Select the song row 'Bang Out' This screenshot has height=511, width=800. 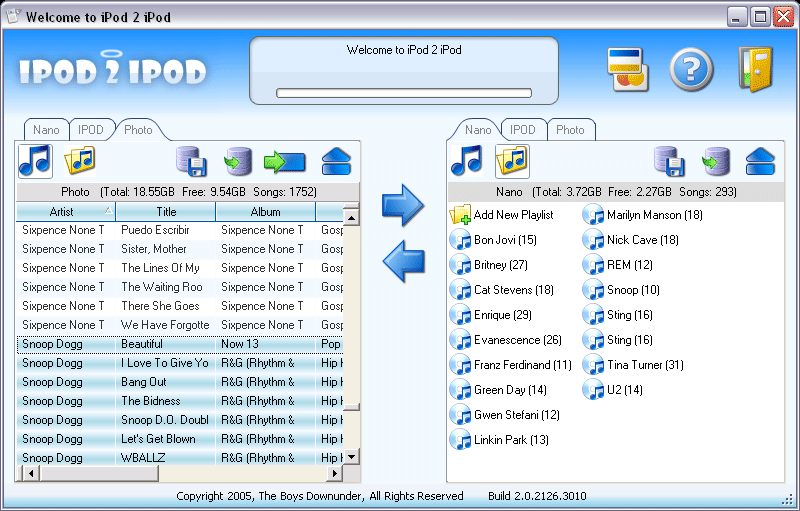click(x=180, y=382)
